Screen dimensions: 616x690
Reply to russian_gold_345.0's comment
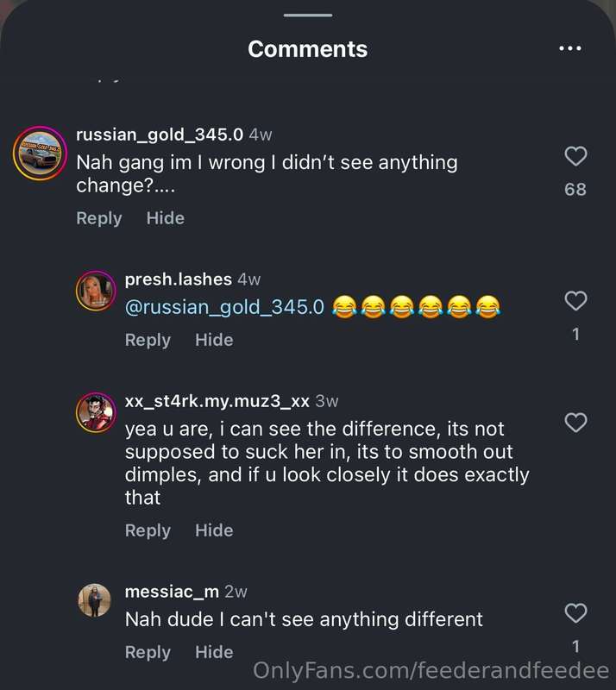99,218
